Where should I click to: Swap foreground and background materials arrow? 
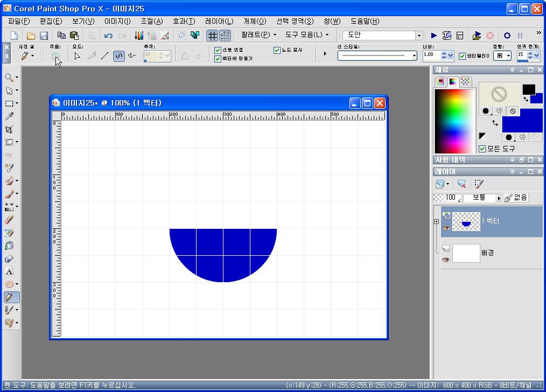(495, 123)
